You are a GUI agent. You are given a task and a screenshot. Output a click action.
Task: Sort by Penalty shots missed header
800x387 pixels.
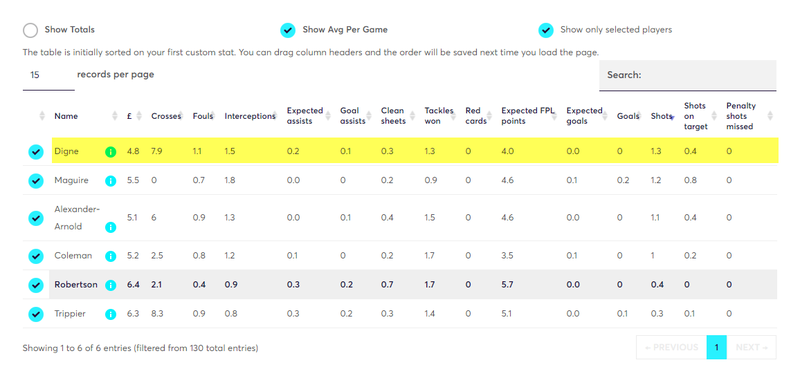coord(741,116)
